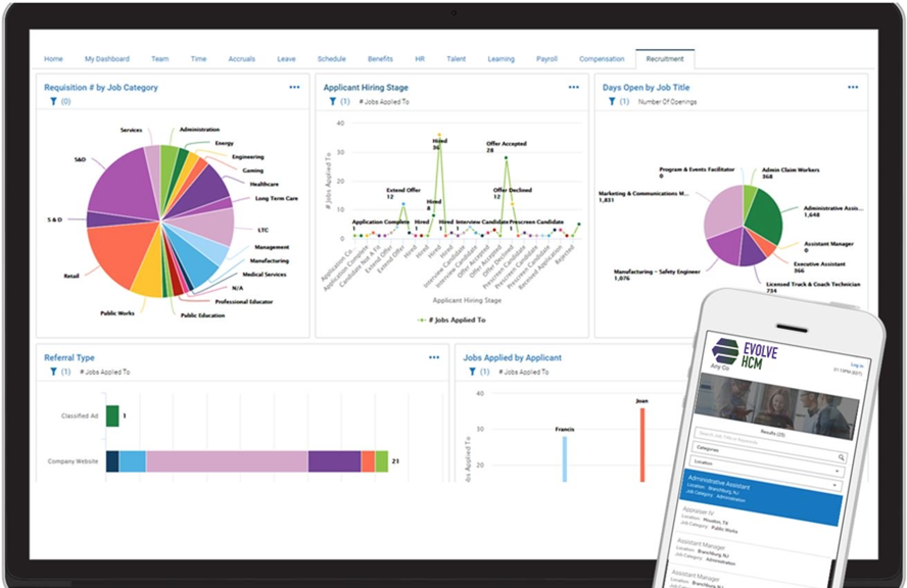Click Log In on the mobile screen
The image size is (907, 588).
857,364
